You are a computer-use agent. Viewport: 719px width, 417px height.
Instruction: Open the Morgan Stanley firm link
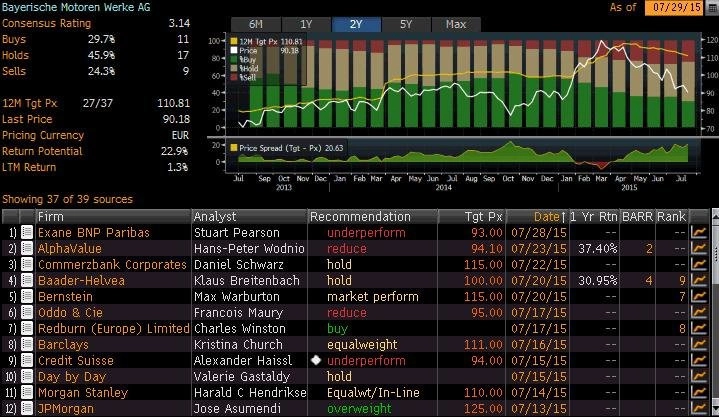click(83, 393)
